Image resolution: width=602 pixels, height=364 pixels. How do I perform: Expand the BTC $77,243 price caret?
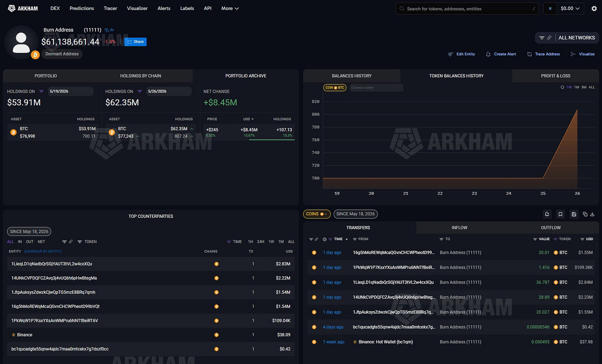[138, 136]
